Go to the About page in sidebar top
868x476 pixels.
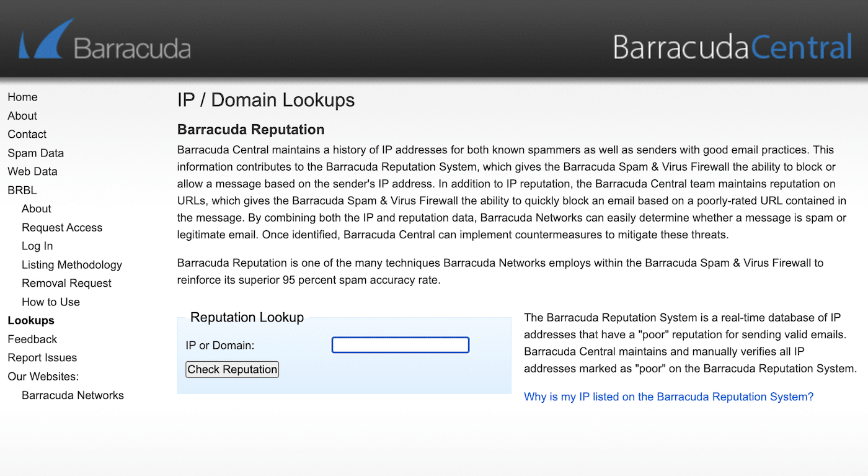click(22, 115)
